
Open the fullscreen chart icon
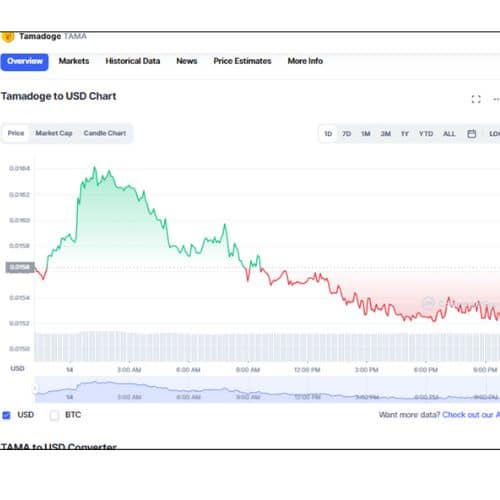click(476, 99)
